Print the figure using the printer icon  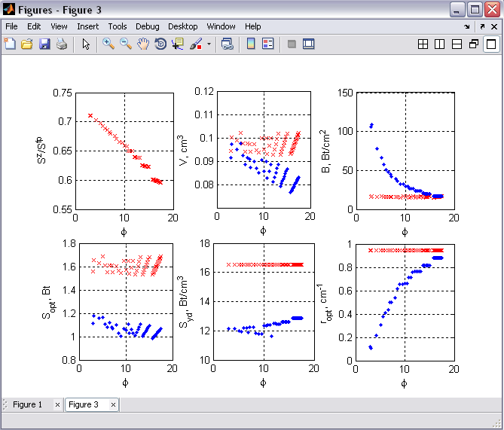(62, 44)
